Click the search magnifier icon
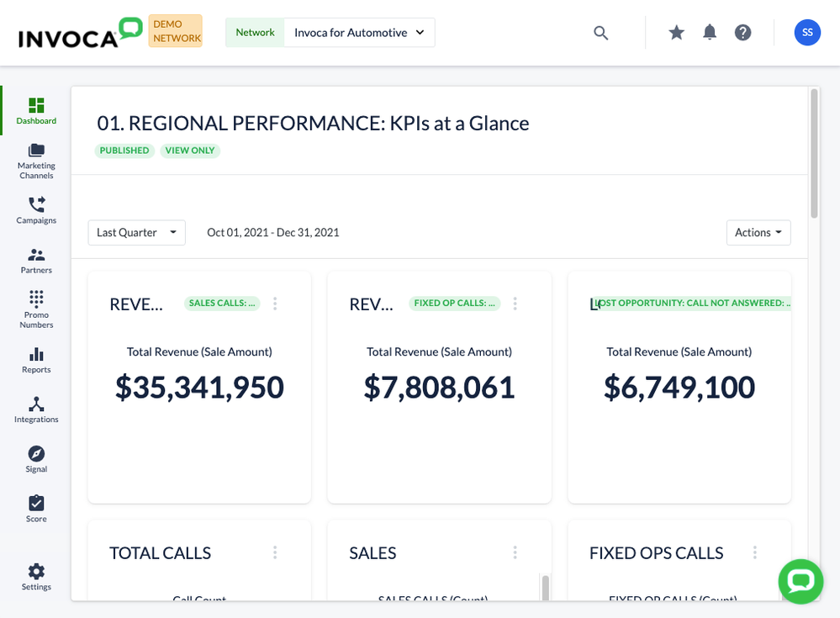This screenshot has width=840, height=618. tap(601, 33)
